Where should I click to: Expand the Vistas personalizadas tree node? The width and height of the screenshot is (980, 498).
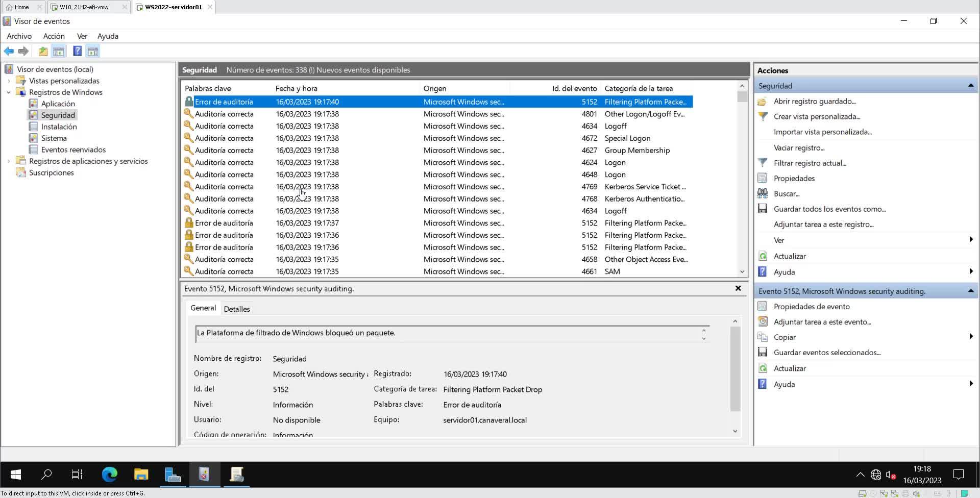[9, 81]
